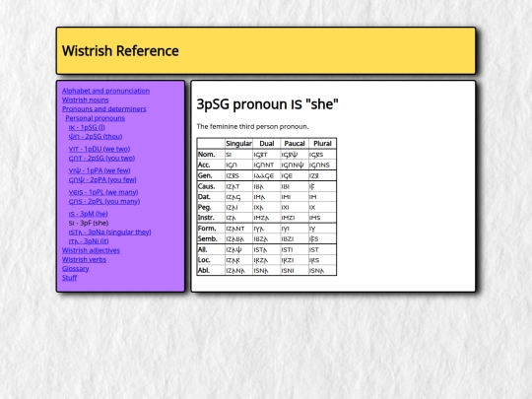
Task: Visit the 1pPL (we many) link
Action: 103,192
